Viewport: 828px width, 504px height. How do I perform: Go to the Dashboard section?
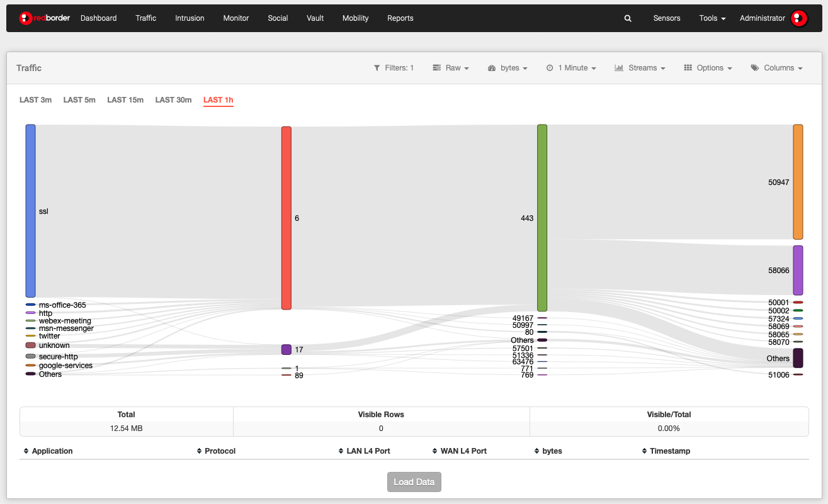pyautogui.click(x=98, y=18)
